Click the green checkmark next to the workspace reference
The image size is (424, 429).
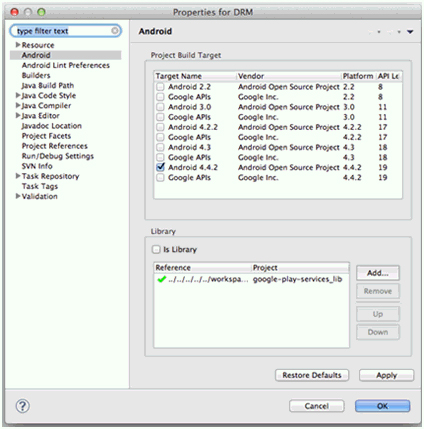(162, 279)
